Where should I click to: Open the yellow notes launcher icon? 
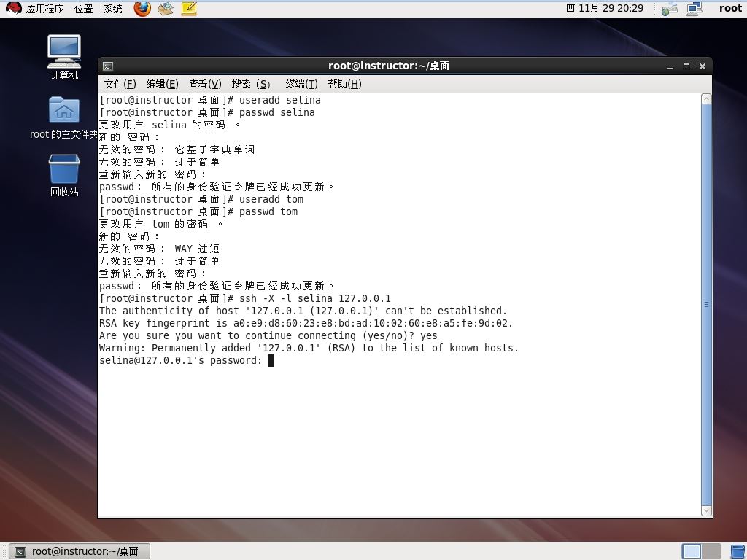tap(189, 9)
